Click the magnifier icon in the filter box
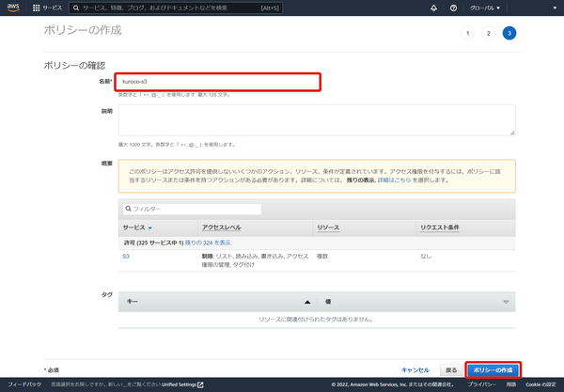 (129, 209)
